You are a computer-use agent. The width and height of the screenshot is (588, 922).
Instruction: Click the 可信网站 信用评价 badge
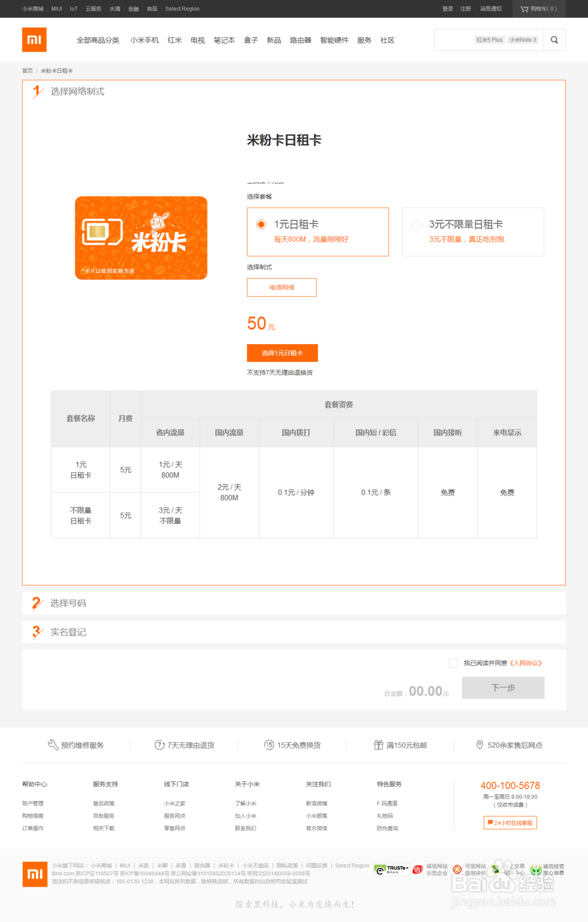click(x=469, y=870)
